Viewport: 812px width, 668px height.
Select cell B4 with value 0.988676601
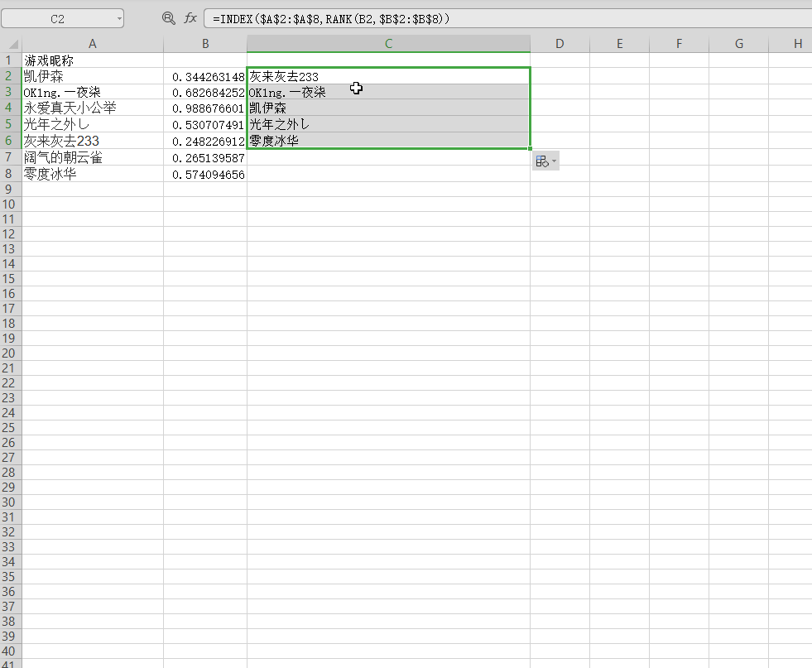pyautogui.click(x=205, y=108)
